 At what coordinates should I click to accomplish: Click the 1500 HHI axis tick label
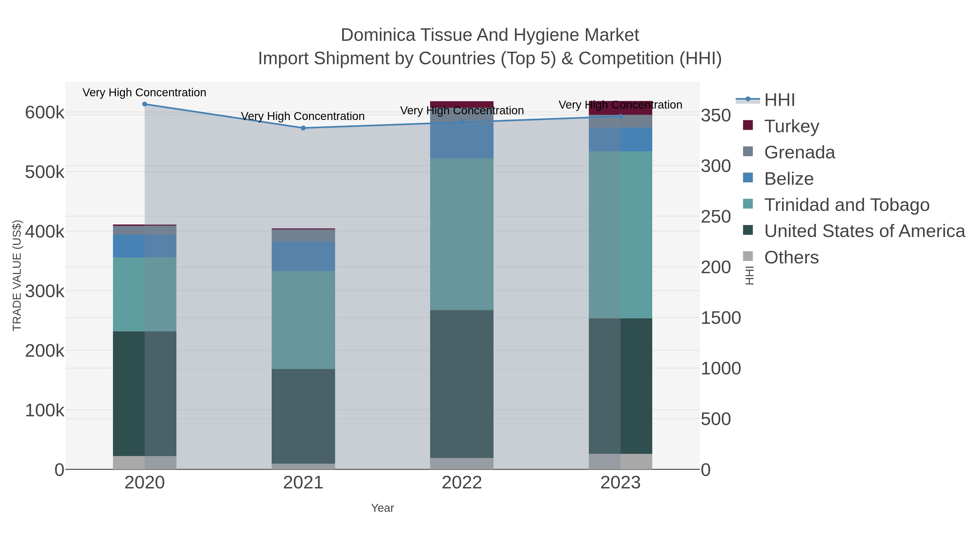click(721, 318)
